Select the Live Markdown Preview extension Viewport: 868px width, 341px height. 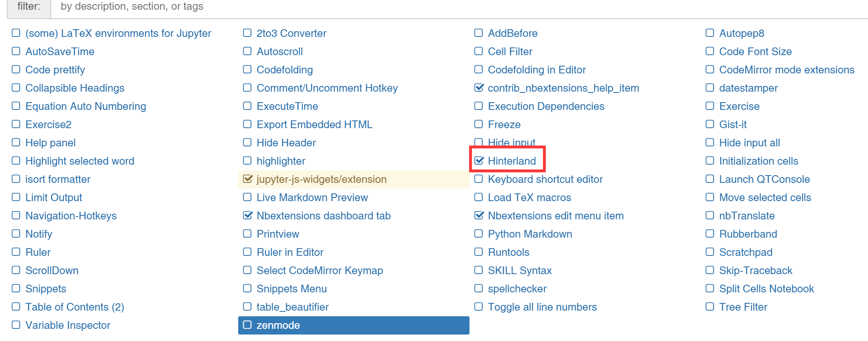click(x=312, y=197)
